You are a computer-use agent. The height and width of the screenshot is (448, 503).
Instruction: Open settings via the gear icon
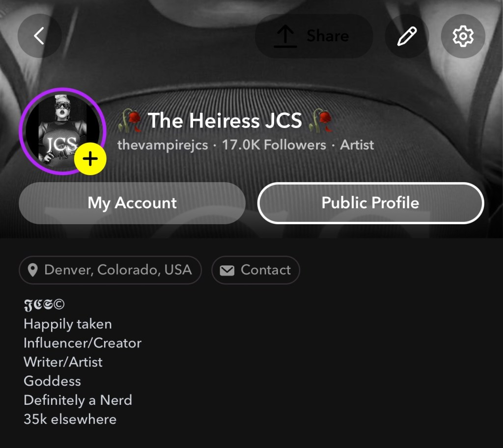[x=463, y=36]
